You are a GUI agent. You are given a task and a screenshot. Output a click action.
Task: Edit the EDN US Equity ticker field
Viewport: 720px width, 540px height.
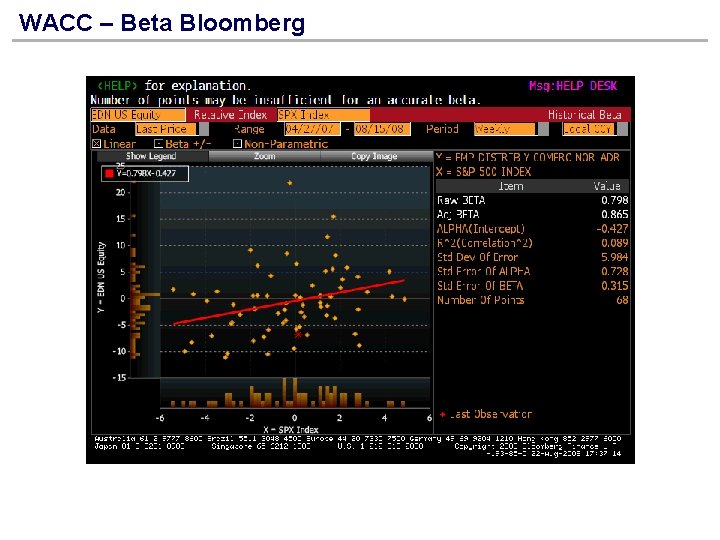pyautogui.click(x=138, y=115)
